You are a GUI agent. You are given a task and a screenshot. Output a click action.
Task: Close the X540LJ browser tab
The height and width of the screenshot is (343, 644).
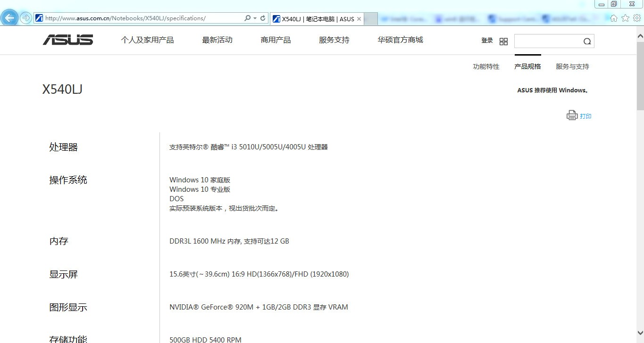coord(359,19)
